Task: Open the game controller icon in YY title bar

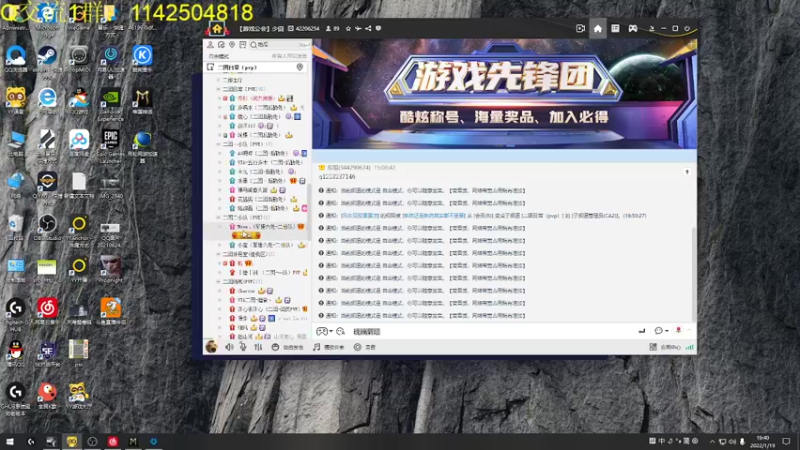Action: tap(633, 29)
